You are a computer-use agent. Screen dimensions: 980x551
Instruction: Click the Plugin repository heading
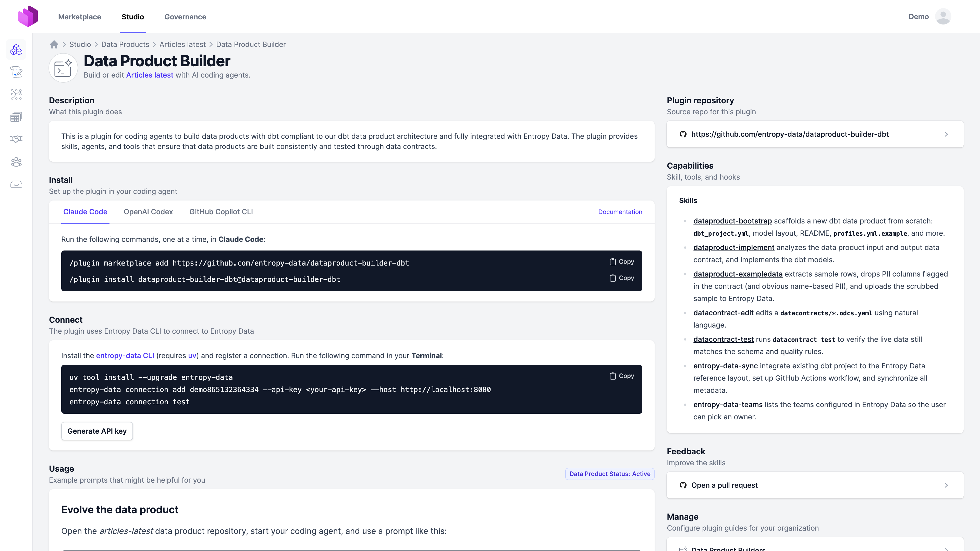pyautogui.click(x=700, y=101)
